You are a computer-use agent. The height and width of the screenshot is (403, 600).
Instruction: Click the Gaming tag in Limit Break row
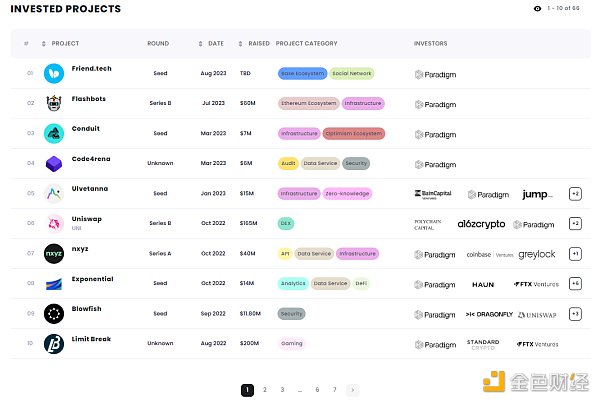[292, 344]
